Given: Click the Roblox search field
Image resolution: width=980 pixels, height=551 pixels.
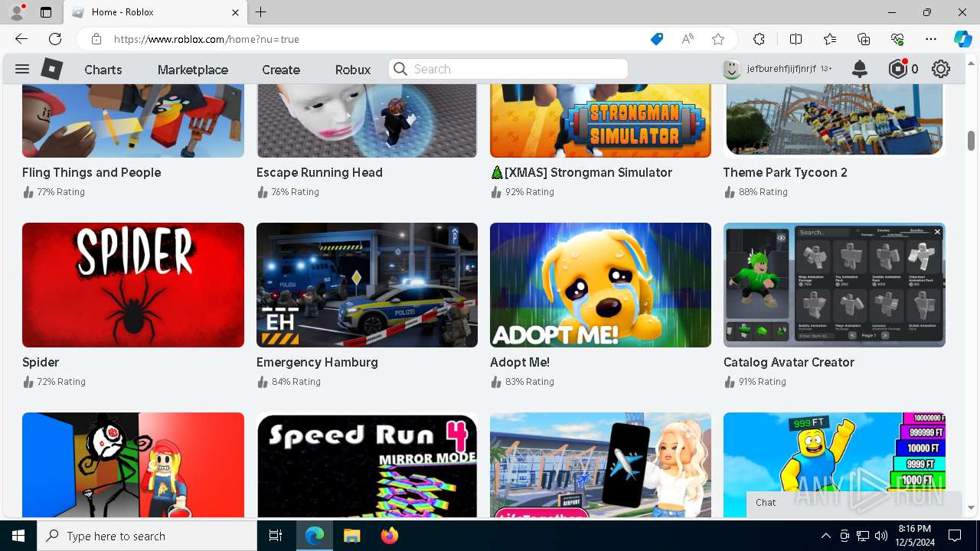Looking at the screenshot, I should 508,69.
